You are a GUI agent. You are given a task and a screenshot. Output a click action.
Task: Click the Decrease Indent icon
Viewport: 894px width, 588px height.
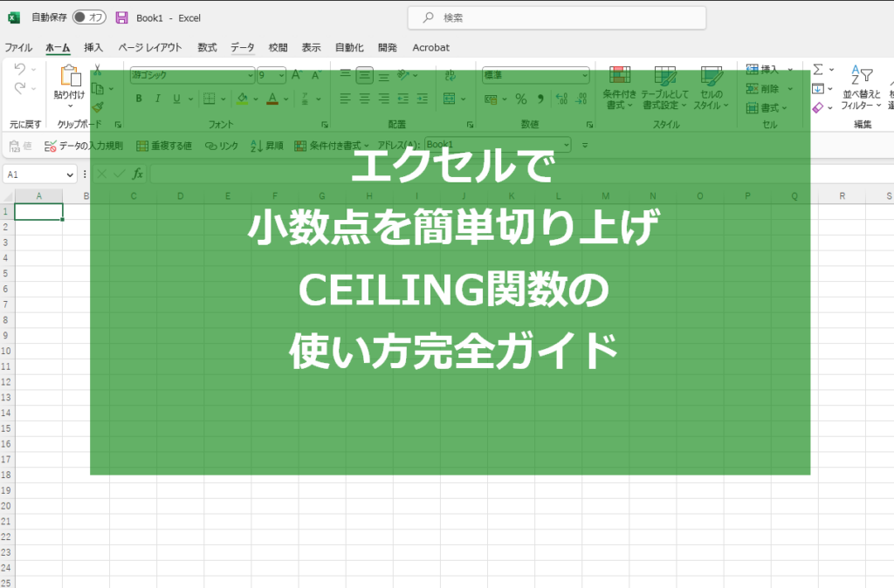[x=403, y=99]
